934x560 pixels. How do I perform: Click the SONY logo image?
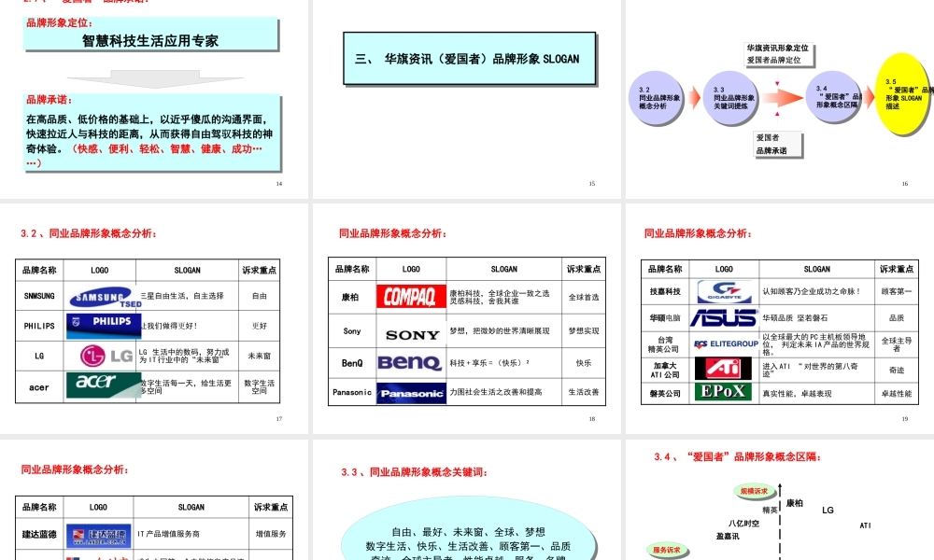[412, 335]
